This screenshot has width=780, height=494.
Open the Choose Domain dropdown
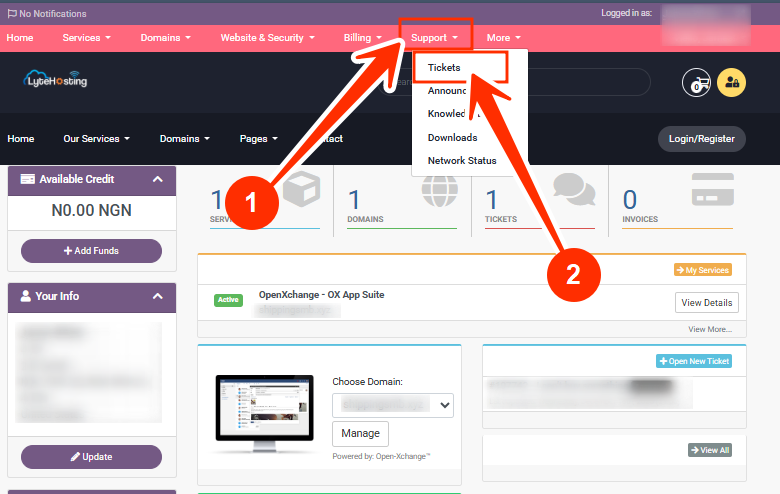(x=393, y=405)
